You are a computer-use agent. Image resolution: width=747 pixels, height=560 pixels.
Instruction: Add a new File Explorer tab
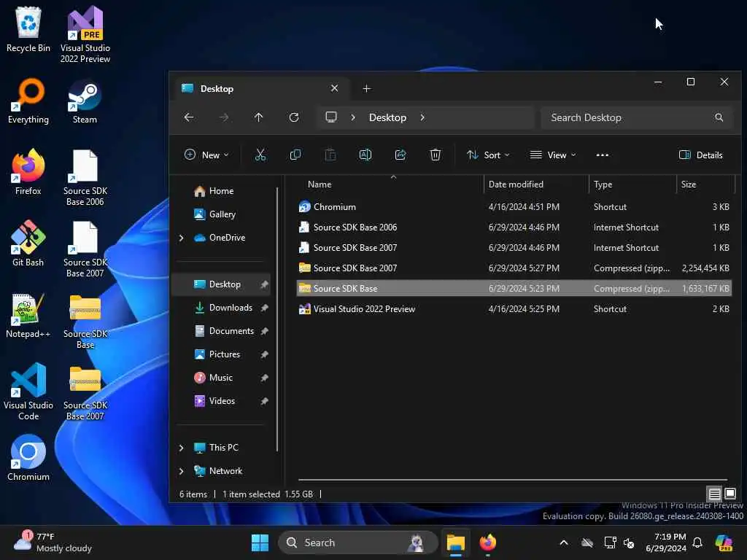tap(366, 88)
